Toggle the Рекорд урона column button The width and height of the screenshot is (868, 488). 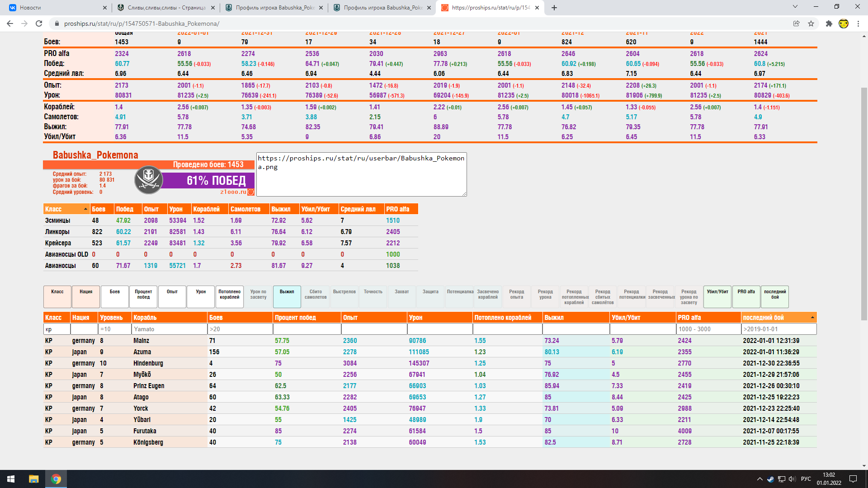(545, 296)
